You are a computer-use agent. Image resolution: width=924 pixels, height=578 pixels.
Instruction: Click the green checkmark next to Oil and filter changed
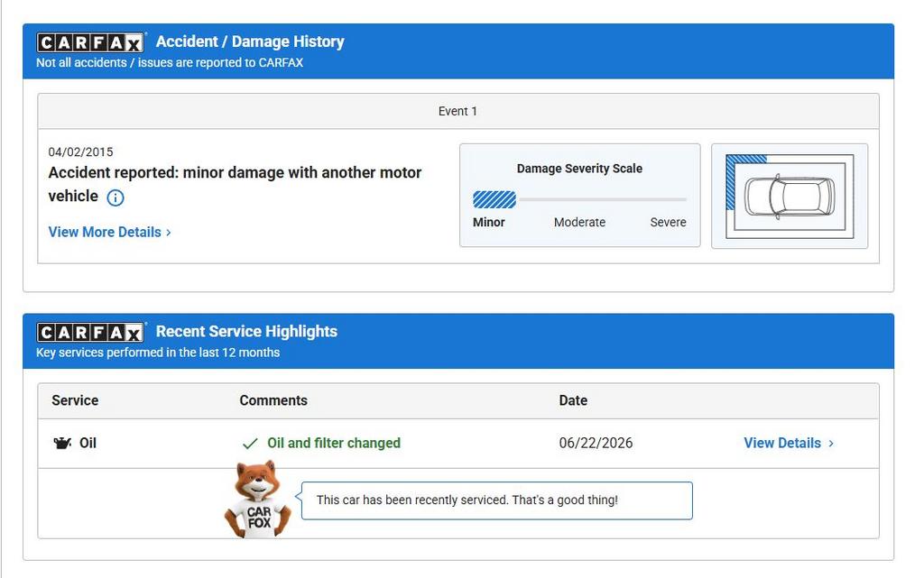click(250, 444)
